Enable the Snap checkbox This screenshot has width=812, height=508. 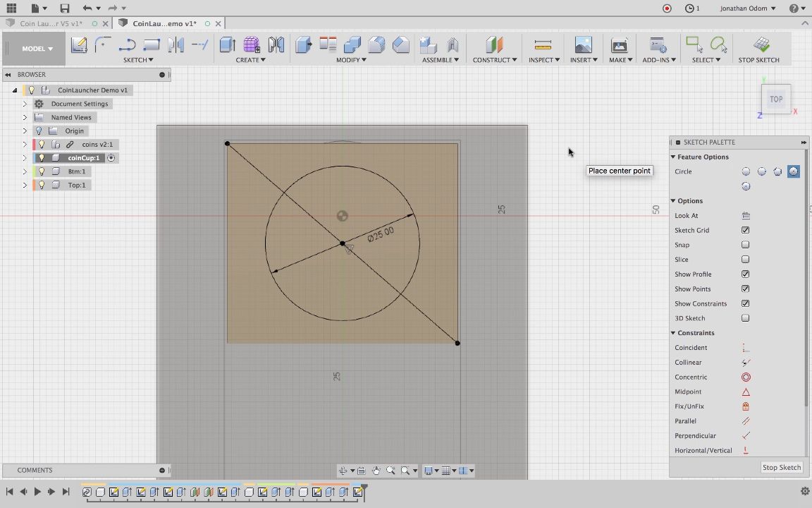tap(745, 245)
